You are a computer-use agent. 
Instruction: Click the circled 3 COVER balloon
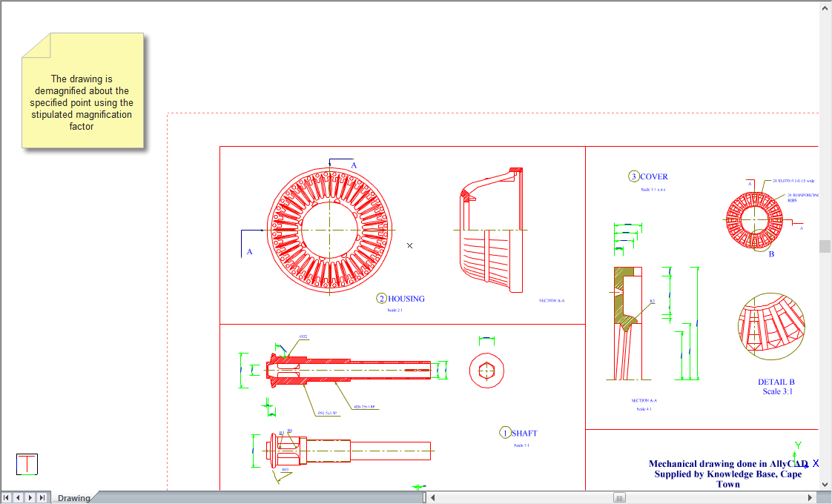(x=633, y=176)
